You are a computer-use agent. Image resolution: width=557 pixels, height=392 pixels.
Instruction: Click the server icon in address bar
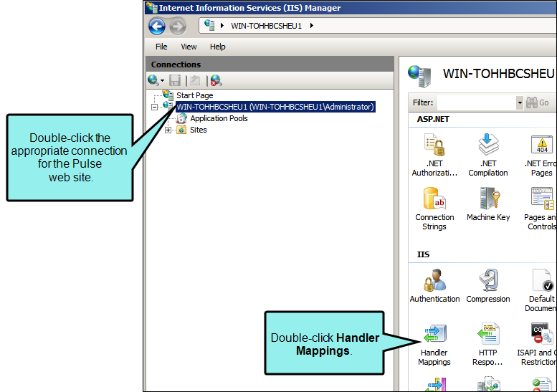click(209, 25)
